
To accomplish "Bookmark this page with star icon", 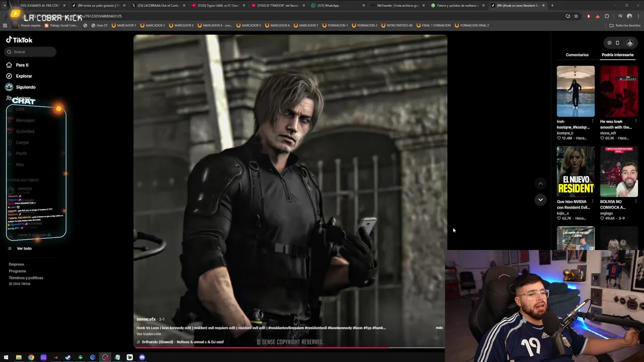I will 576,16.
